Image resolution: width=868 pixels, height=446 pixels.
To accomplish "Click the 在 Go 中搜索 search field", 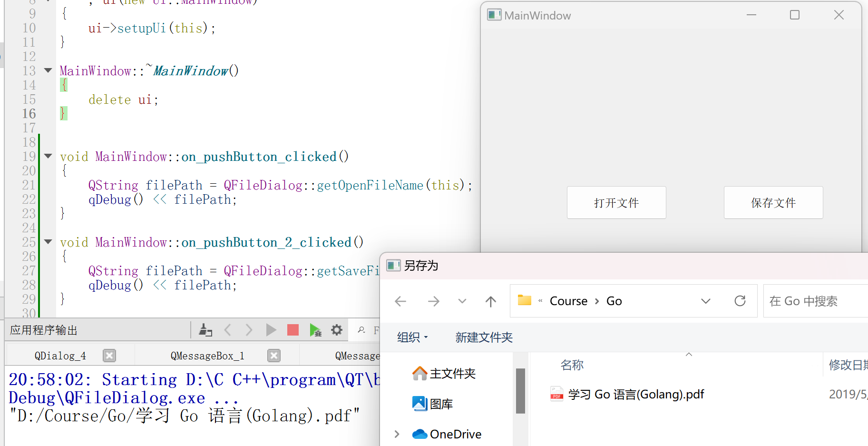I will [816, 301].
